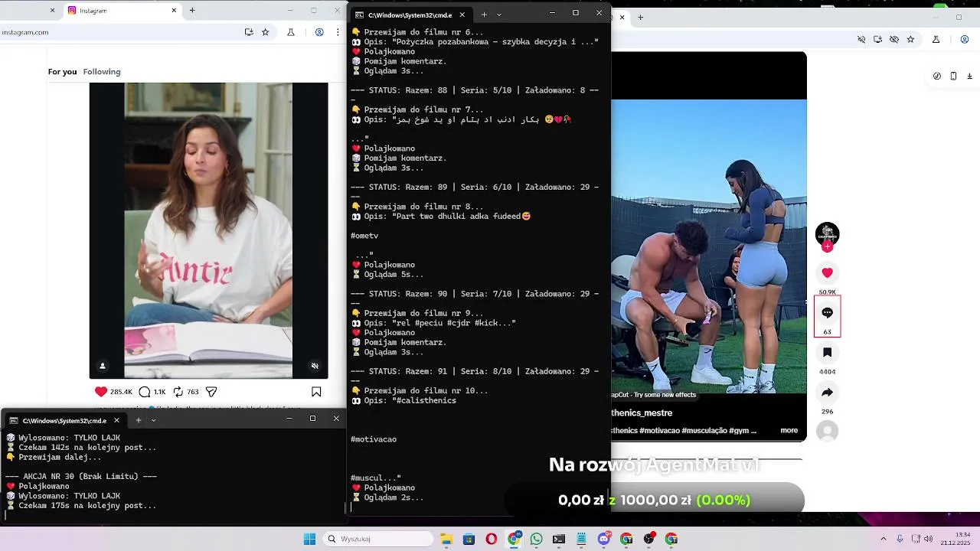The image size is (980, 551).
Task: Click the '#ometv' hashtag line in the terminal
Action: tap(364, 236)
